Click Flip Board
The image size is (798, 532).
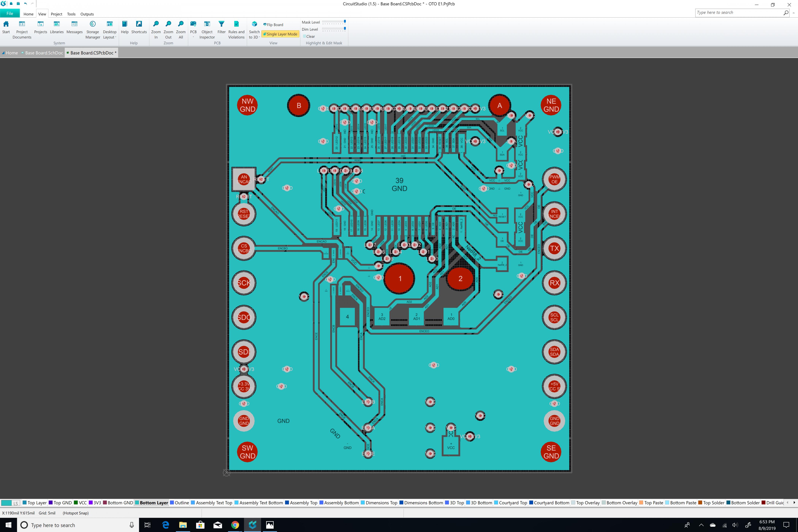(x=273, y=25)
